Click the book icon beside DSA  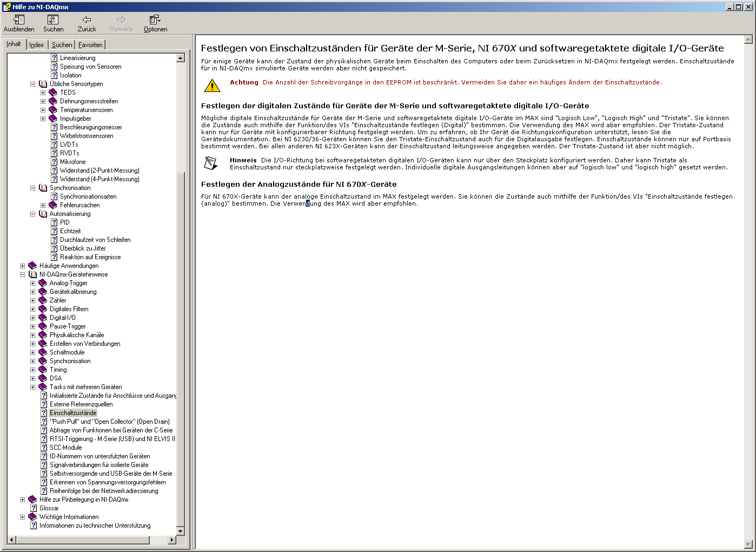[x=43, y=378]
